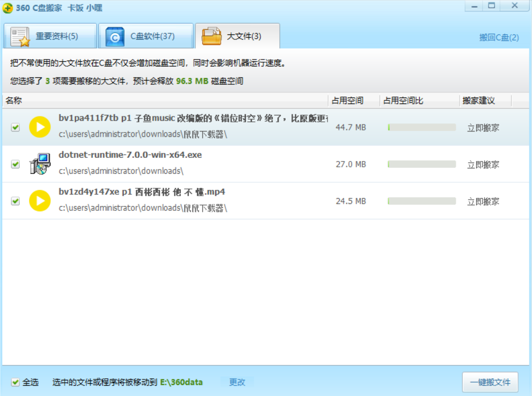532x396 pixels.
Task: Maximize the 360 C盘搬家 window
Action: pyautogui.click(x=492, y=6)
